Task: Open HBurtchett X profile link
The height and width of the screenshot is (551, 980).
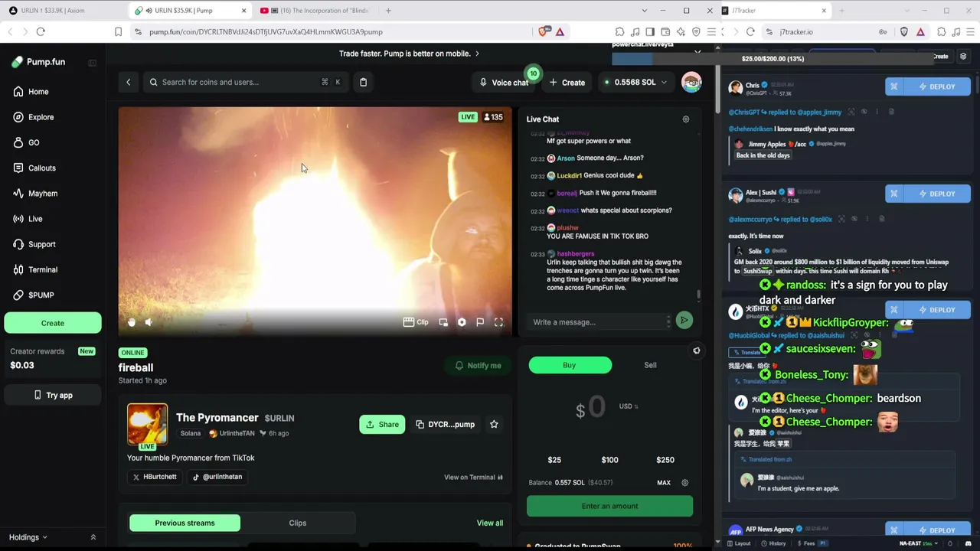Action: point(155,477)
